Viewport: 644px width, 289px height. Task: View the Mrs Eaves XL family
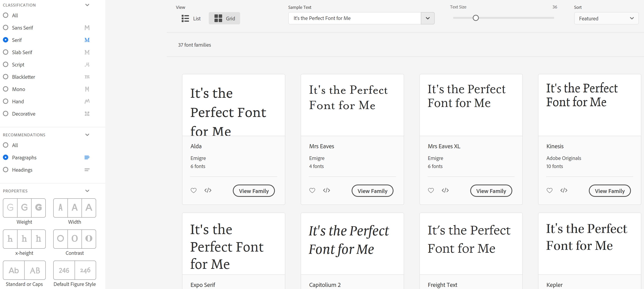click(x=491, y=190)
